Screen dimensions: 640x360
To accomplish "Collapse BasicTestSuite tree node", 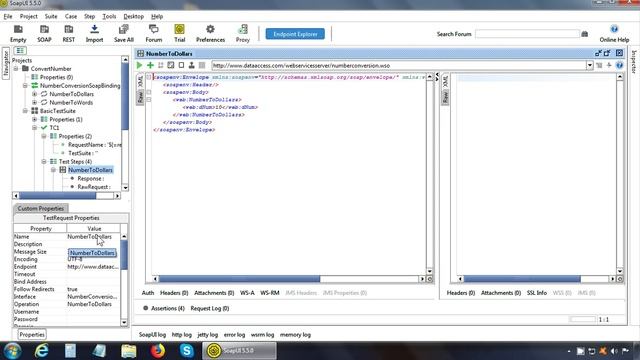I will point(25,111).
